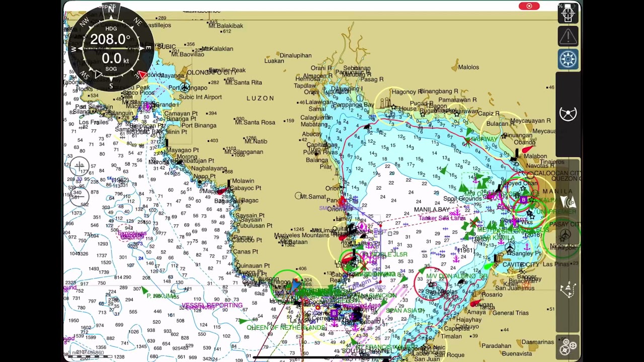Select the LUZON label
The width and height of the screenshot is (644, 362).
point(261,99)
